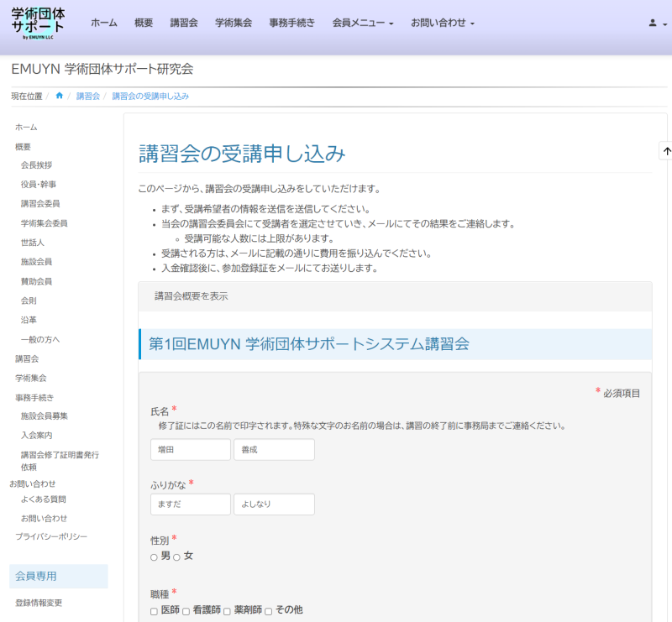
Task: Check the 医師 checkbox
Action: coord(154,611)
